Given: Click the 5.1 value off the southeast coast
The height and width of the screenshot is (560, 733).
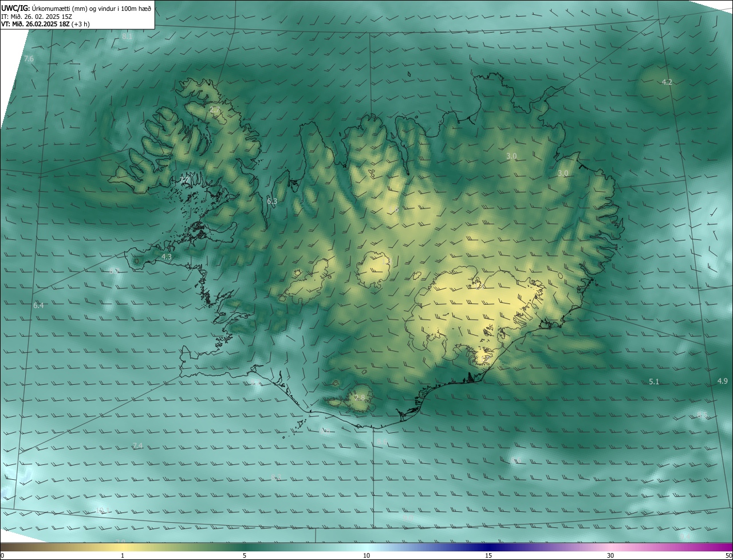Looking at the screenshot, I should coord(654,381).
